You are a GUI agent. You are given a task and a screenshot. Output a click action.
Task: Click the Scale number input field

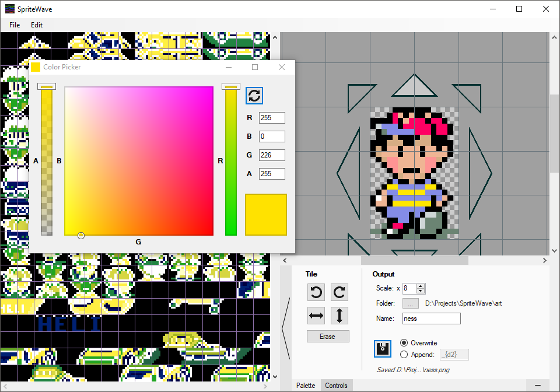pyautogui.click(x=409, y=289)
